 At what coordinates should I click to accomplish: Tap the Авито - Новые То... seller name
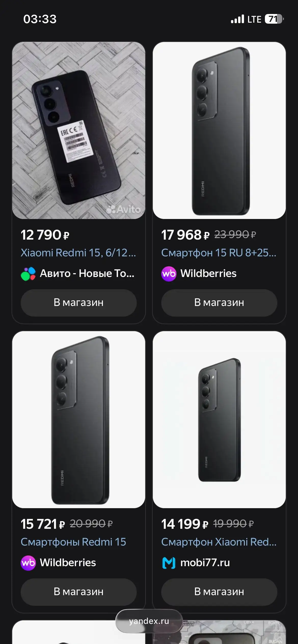coord(87,273)
